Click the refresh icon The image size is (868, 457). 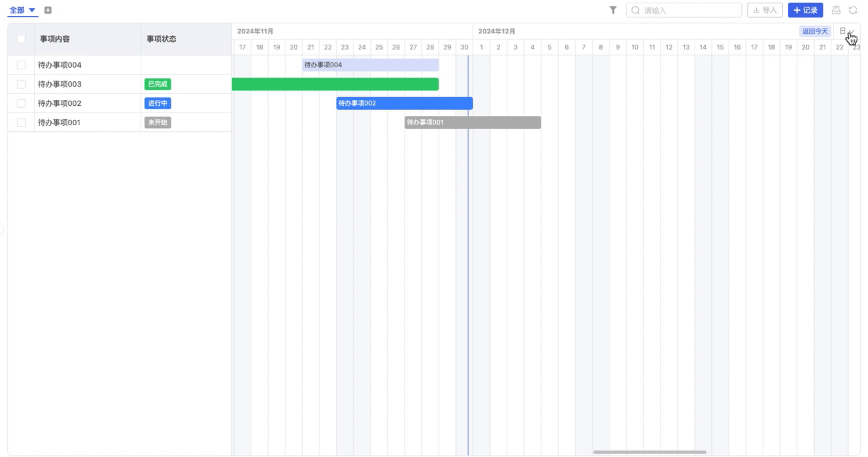point(853,10)
